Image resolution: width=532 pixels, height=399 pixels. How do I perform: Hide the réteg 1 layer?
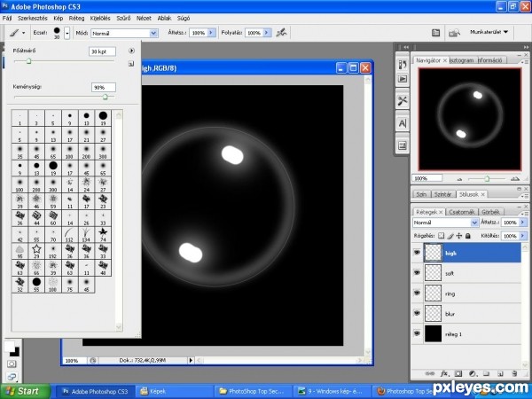tap(417, 334)
